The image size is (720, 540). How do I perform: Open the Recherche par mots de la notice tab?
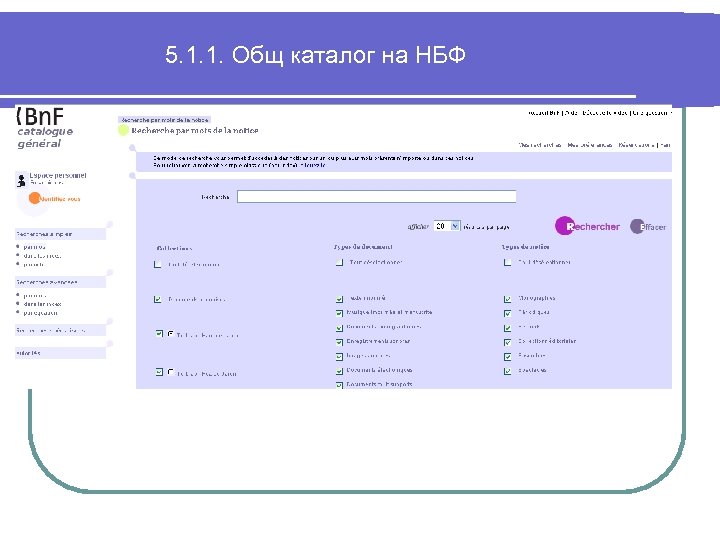click(x=164, y=120)
